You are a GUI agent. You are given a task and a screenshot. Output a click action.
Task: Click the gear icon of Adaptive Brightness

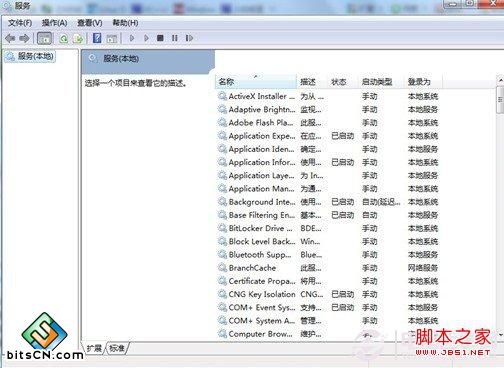click(x=222, y=109)
